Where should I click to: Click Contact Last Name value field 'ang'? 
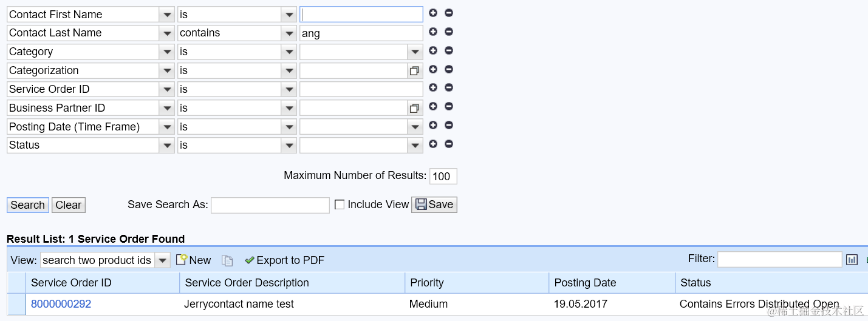(361, 33)
